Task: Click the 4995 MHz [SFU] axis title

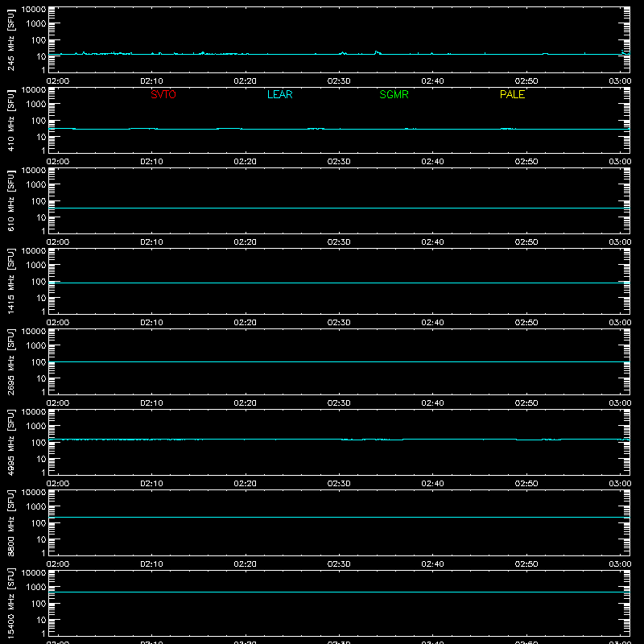Action: 10,442
